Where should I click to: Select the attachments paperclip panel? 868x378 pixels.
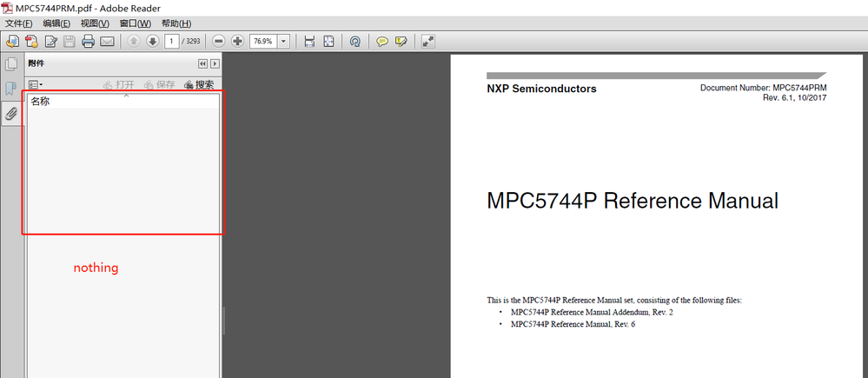pos(11,114)
